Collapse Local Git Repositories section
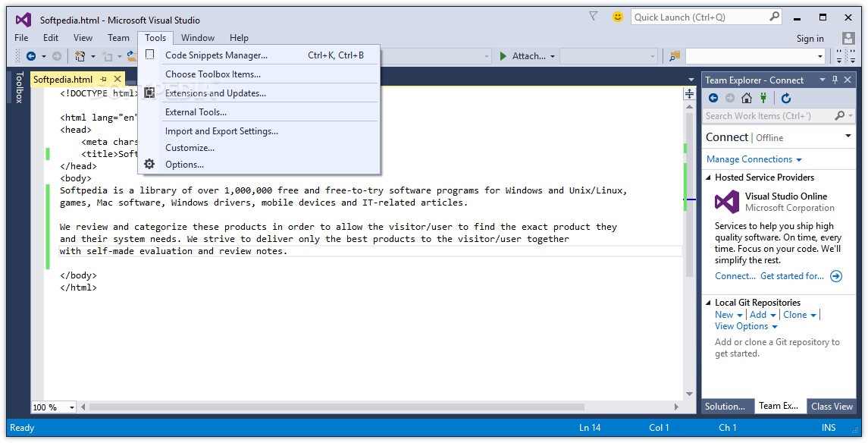The image size is (868, 443). tap(709, 303)
